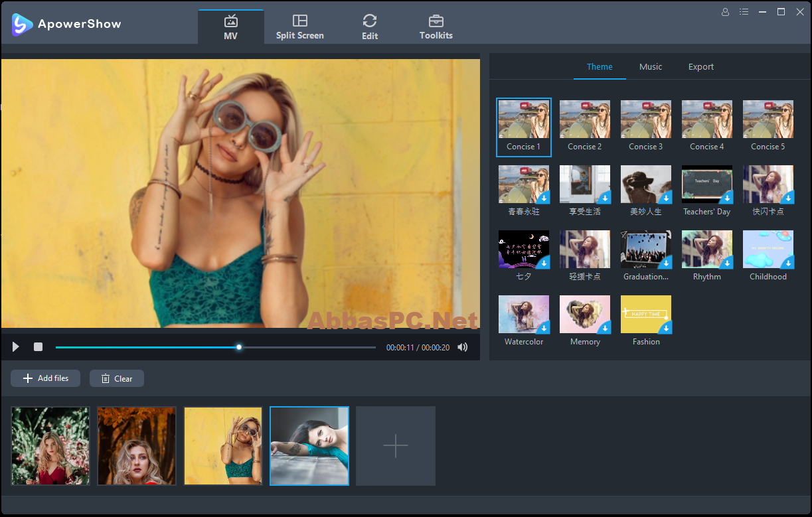Clear all imported files
Viewport: 812px width, 517px height.
pyautogui.click(x=117, y=378)
